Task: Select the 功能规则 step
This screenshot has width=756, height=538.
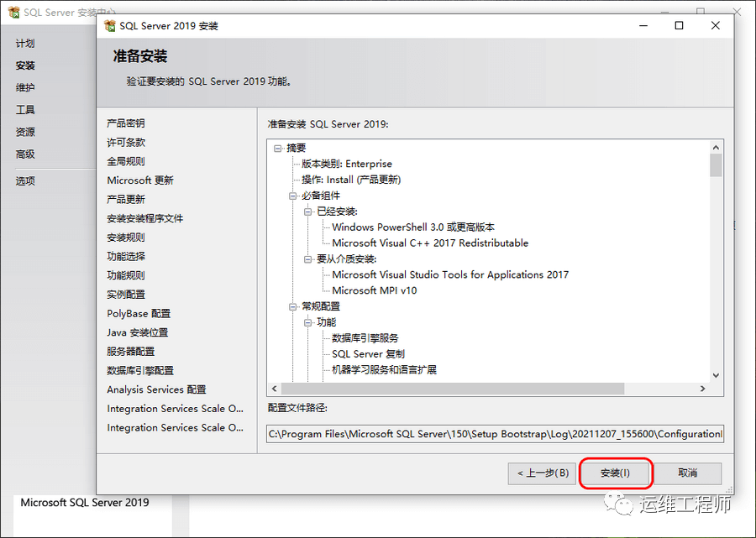Action: click(x=126, y=275)
